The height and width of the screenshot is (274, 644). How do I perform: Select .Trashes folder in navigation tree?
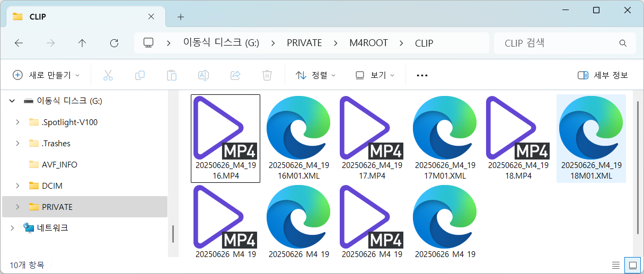pos(56,143)
